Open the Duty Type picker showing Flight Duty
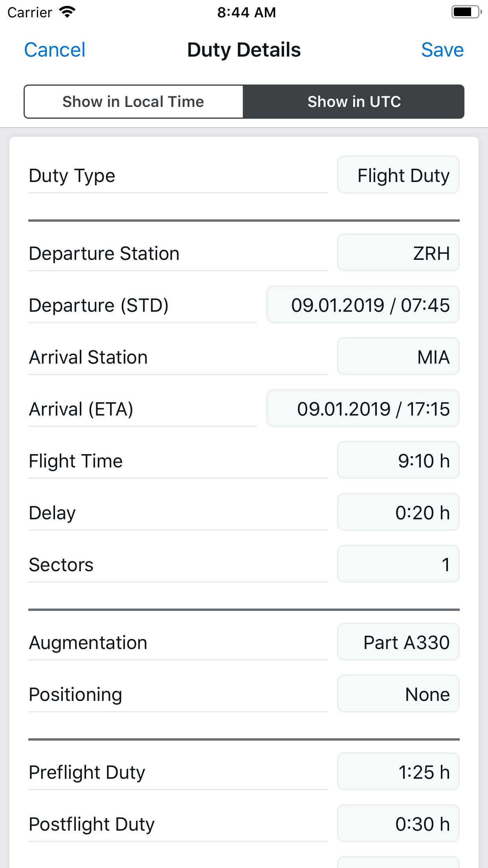488x868 pixels. [398, 175]
